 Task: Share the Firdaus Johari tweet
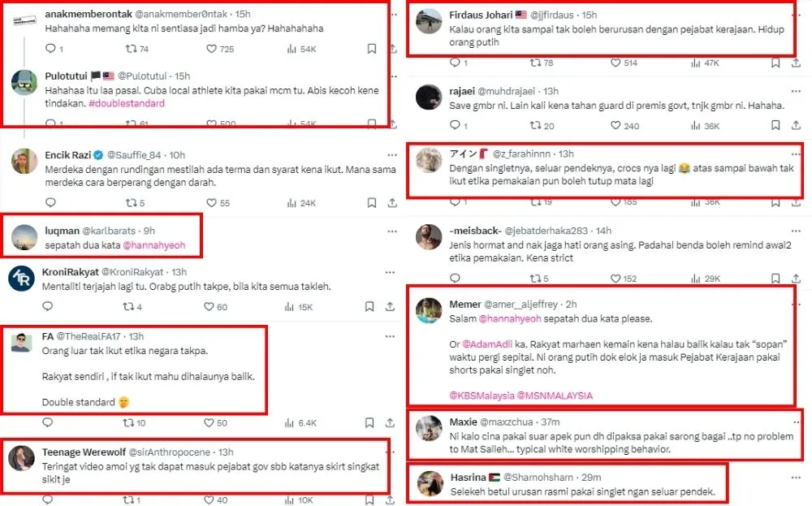click(798, 63)
